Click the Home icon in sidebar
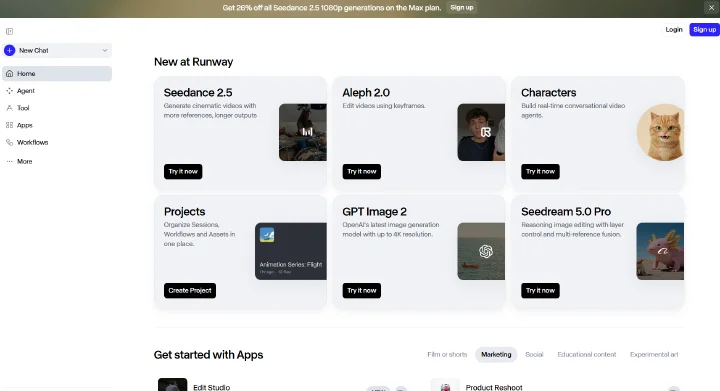Viewport: 720px width, 391px height. pos(9,73)
